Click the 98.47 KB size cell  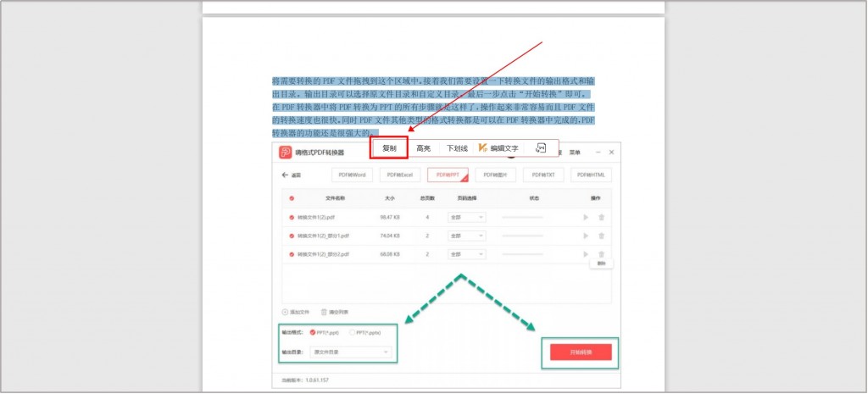pyautogui.click(x=390, y=218)
